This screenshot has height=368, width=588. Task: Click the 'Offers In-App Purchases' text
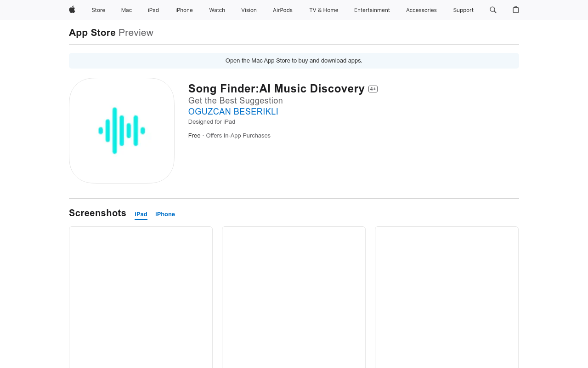[x=238, y=136]
